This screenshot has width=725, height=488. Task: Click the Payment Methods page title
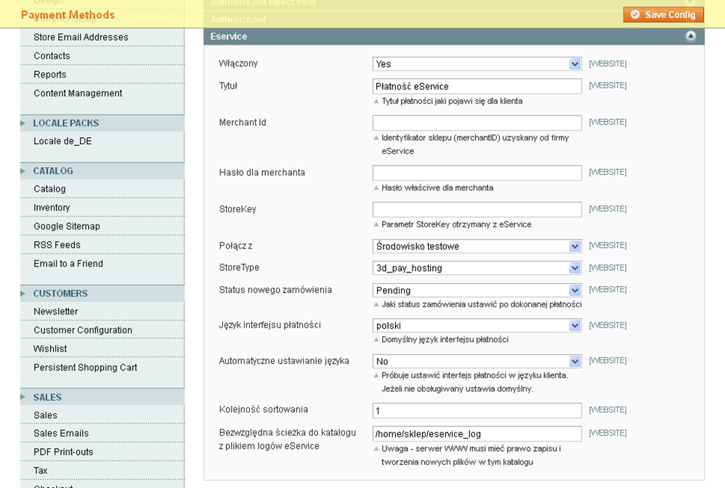click(68, 15)
